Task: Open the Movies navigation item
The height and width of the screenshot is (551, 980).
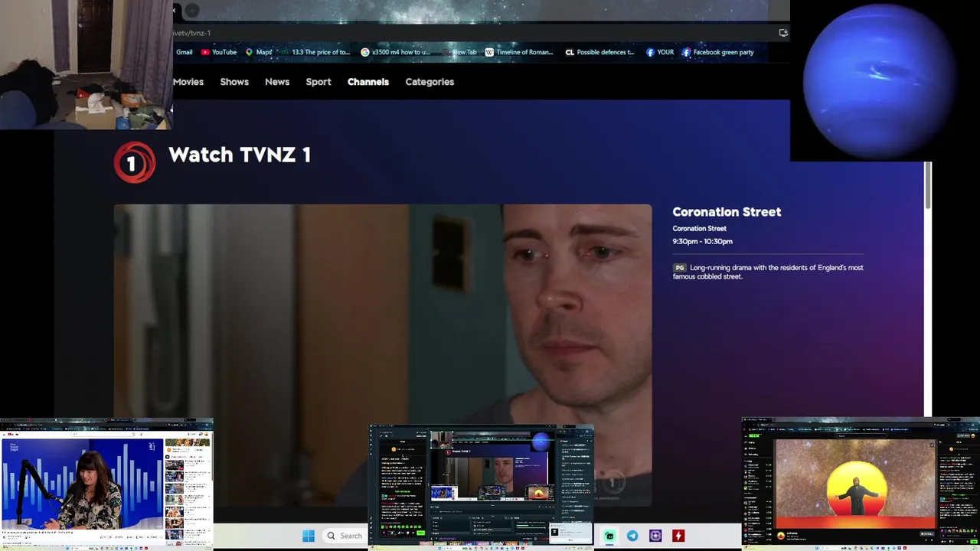Action: [188, 82]
